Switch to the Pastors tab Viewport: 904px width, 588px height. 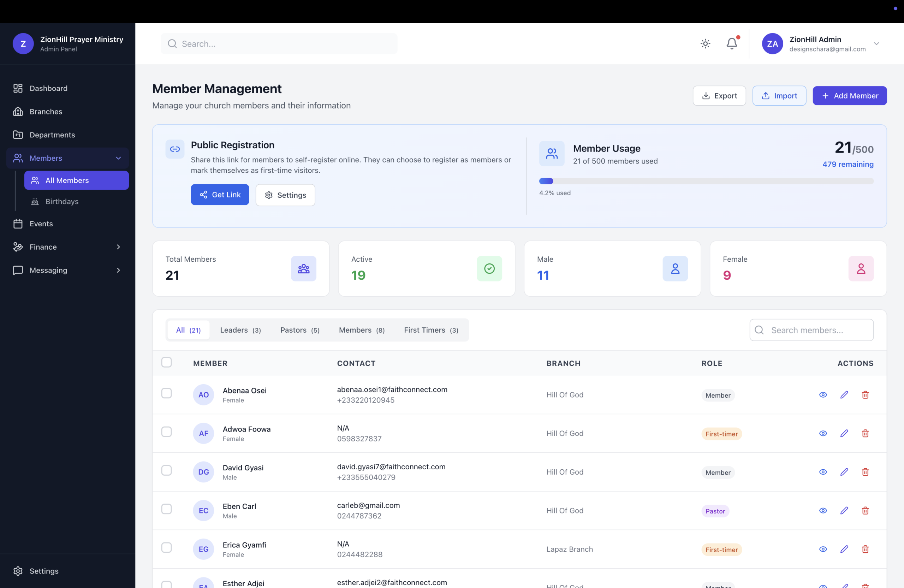(299, 330)
